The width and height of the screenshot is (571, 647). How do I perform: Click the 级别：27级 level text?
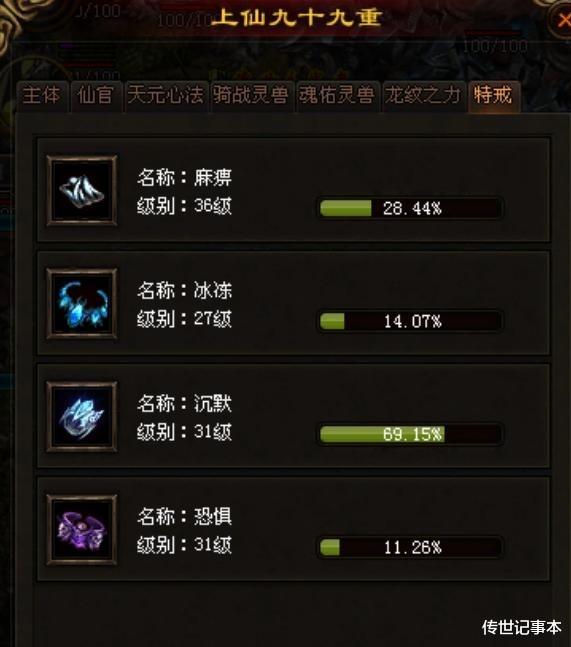pos(184,319)
